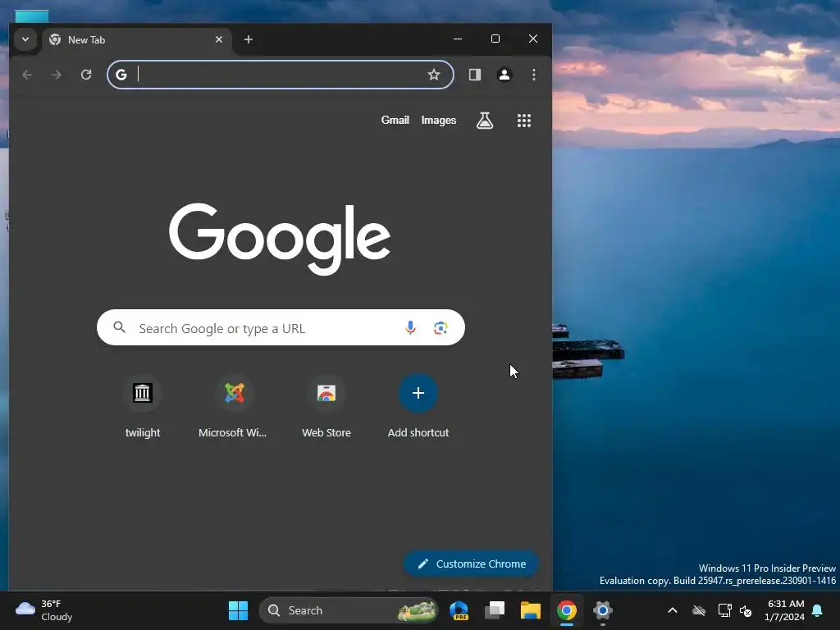This screenshot has width=840, height=630.
Task: Open Task View from taskbar
Action: coord(495,610)
